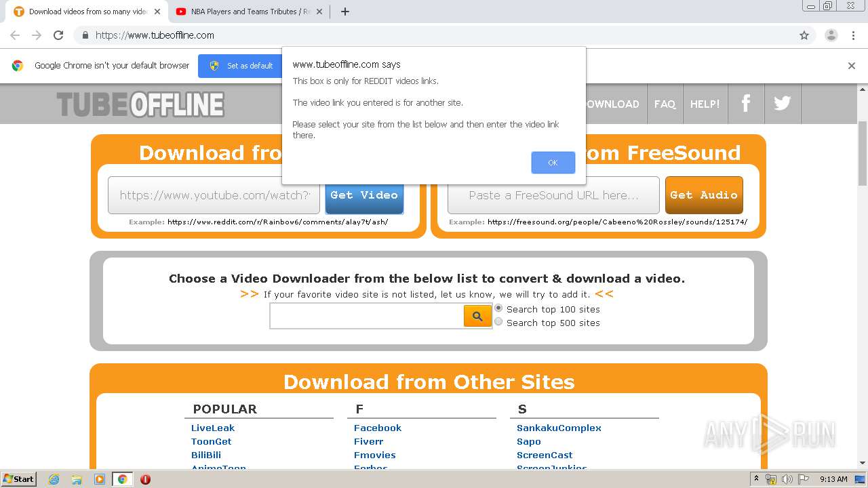Click the Get Audio button
Viewport: 868px width, 488px height.
click(x=704, y=195)
